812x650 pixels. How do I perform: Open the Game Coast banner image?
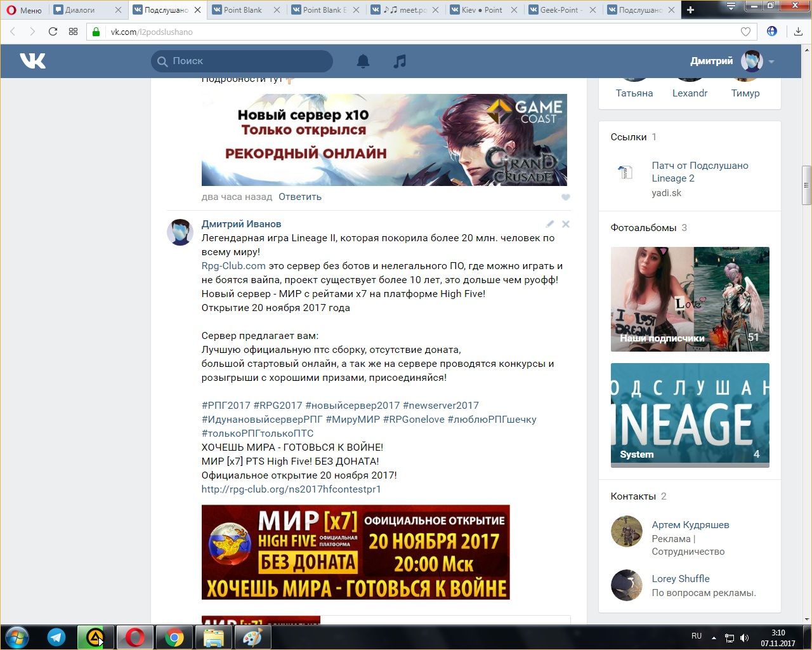(x=384, y=140)
